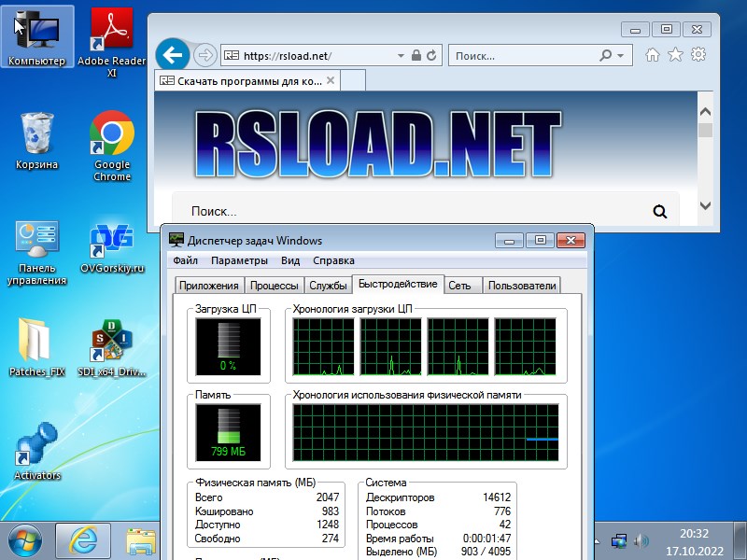
Task: Click the physical memory history graph
Action: [x=426, y=432]
